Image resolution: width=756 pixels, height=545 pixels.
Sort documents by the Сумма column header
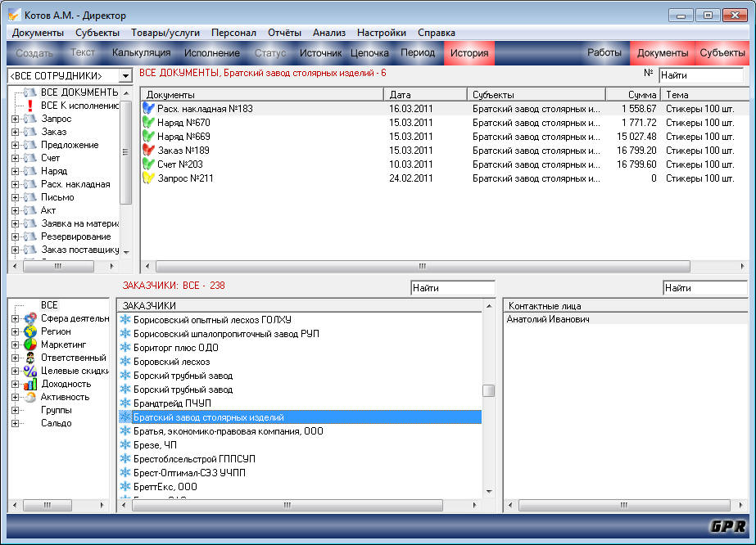pos(632,95)
